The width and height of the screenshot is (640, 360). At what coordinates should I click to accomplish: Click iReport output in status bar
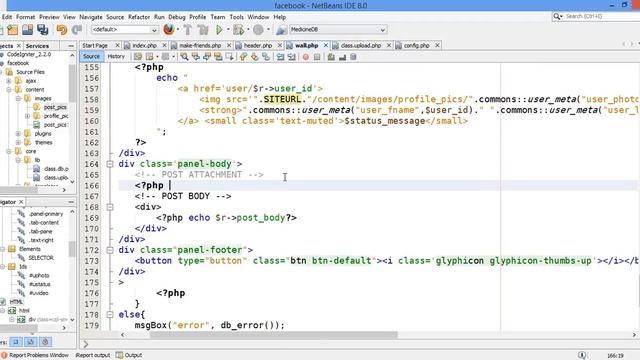click(93, 355)
